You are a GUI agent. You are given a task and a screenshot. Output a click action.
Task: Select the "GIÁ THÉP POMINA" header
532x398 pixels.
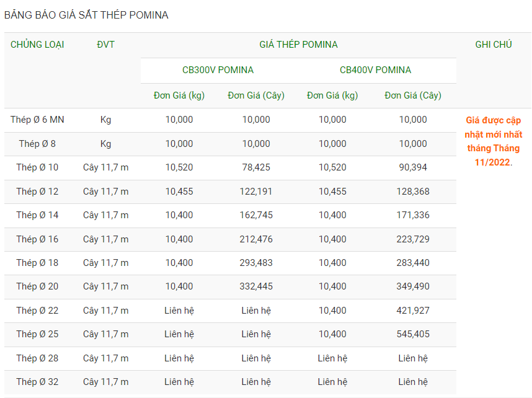tap(299, 45)
